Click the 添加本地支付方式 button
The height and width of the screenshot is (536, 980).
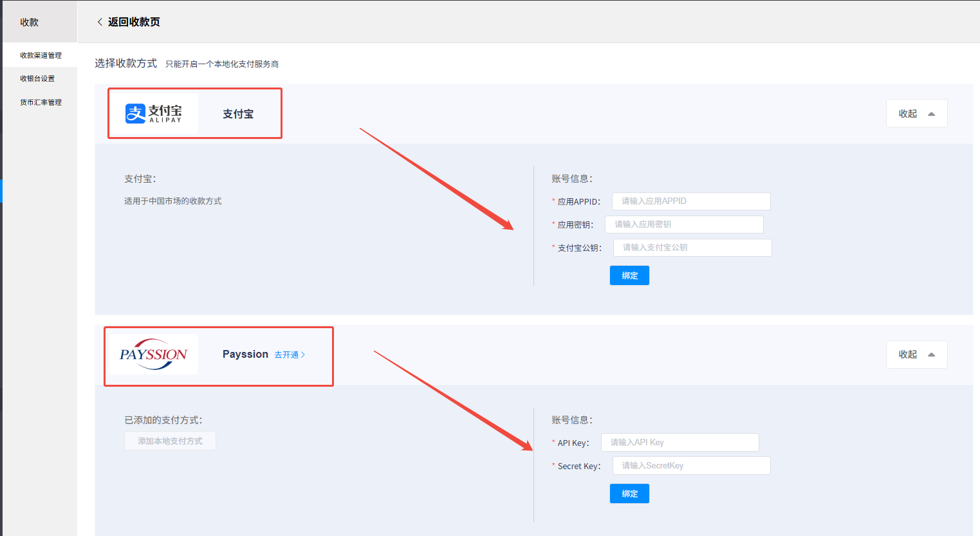tap(170, 441)
